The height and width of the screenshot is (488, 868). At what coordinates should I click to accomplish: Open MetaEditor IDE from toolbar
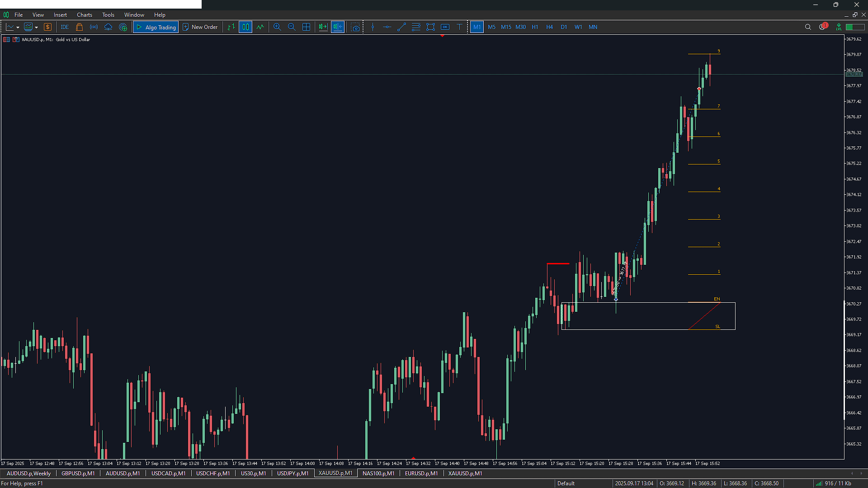click(65, 27)
